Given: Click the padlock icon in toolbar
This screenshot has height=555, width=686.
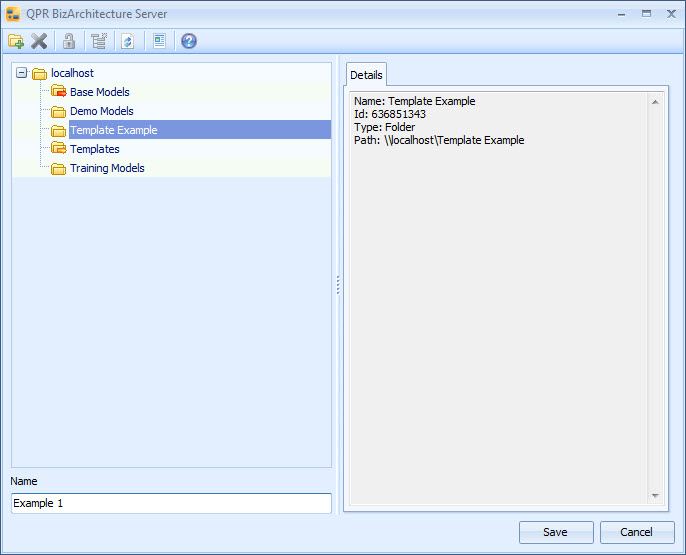Looking at the screenshot, I should point(69,41).
